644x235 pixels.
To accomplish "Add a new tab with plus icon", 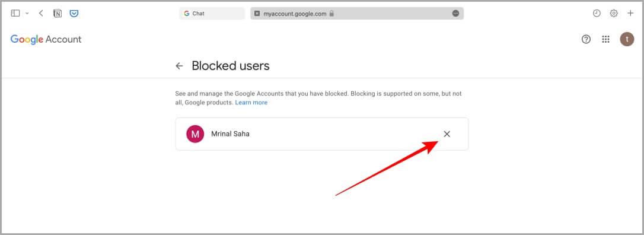I will click(630, 13).
